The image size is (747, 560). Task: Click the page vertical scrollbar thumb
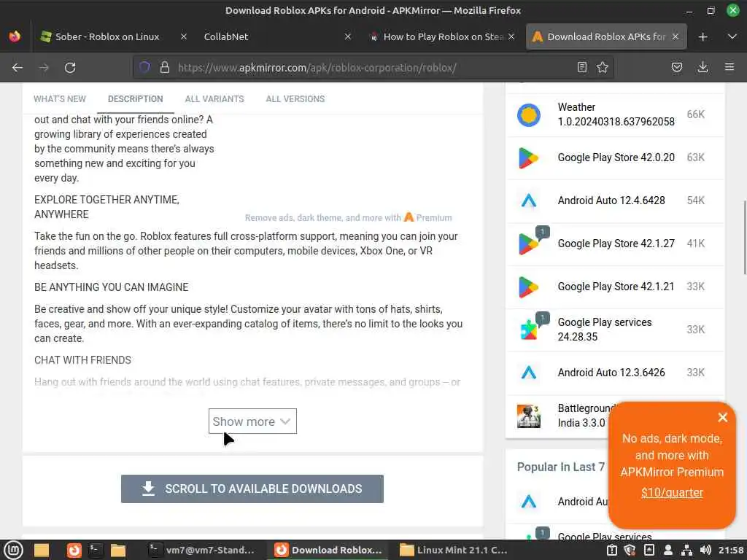[745, 238]
